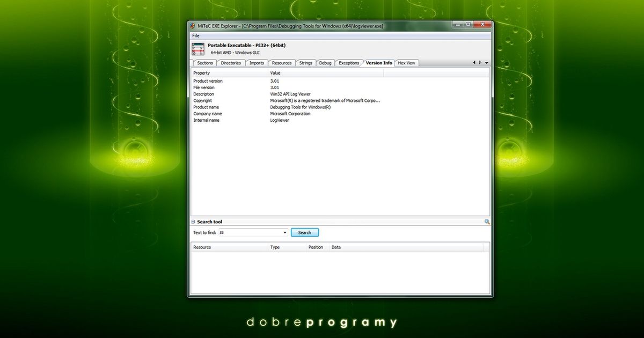Viewport: 644px width, 338px height.
Task: Collapse the Search tool panel
Action: [x=193, y=222]
